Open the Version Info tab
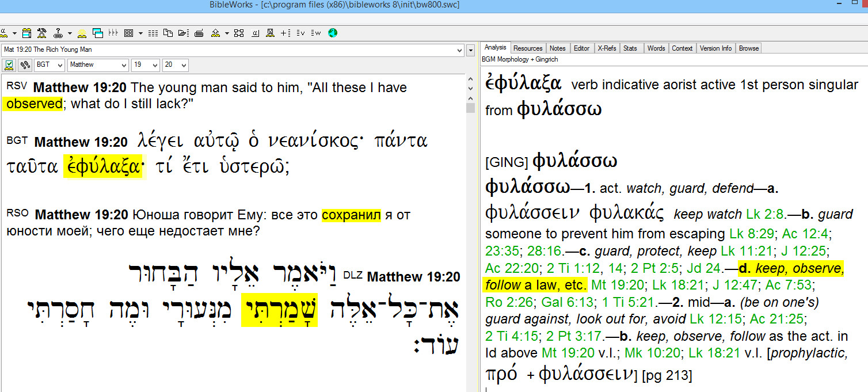The width and height of the screenshot is (868, 392). (715, 48)
